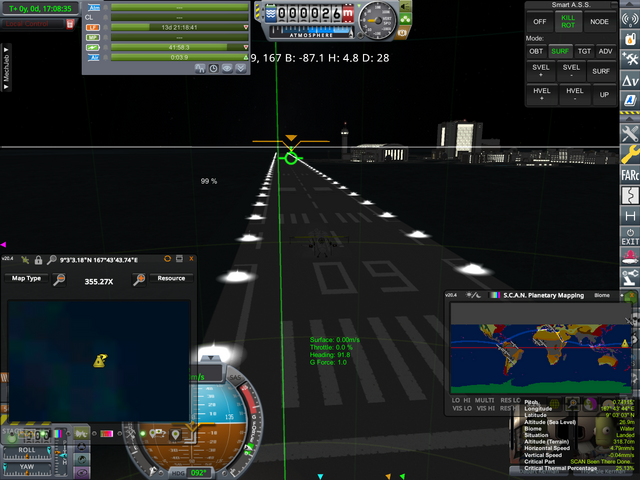The image size is (640, 480).
Task: Toggle the eye visibility icon in resource panel
Action: click(227, 68)
